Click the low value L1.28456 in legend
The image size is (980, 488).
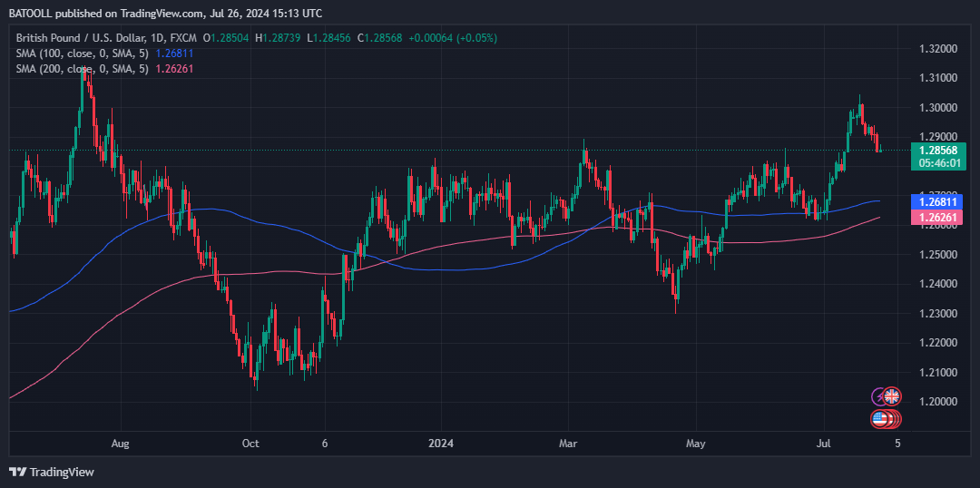click(328, 37)
